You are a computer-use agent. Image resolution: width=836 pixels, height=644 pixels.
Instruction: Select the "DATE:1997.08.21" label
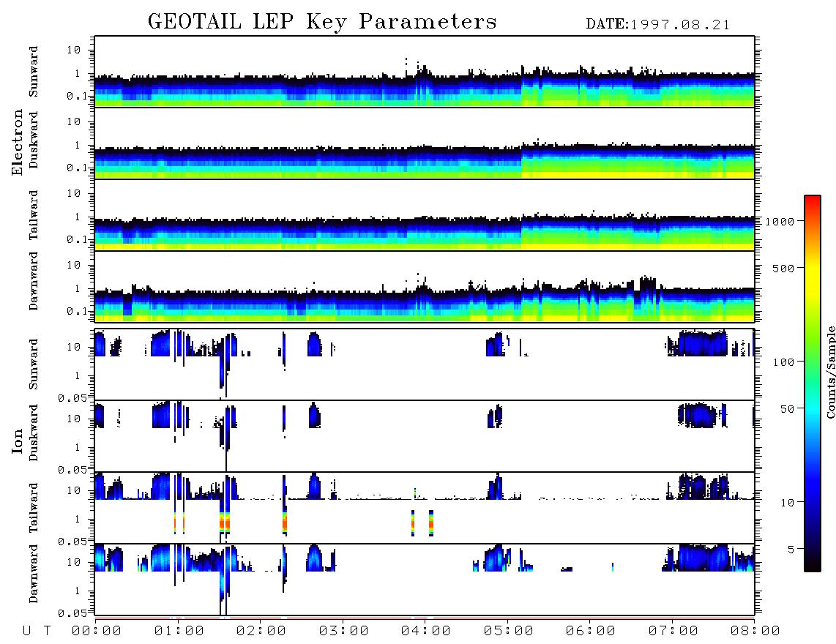point(658,25)
